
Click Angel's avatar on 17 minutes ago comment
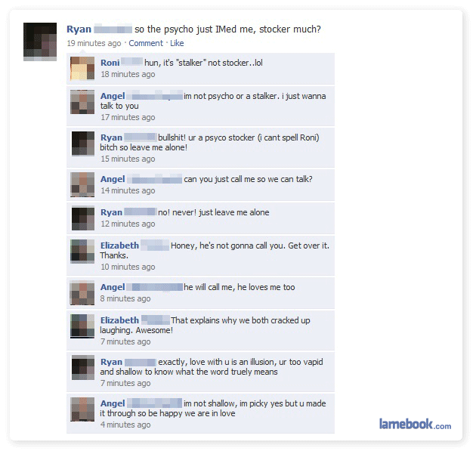point(82,102)
